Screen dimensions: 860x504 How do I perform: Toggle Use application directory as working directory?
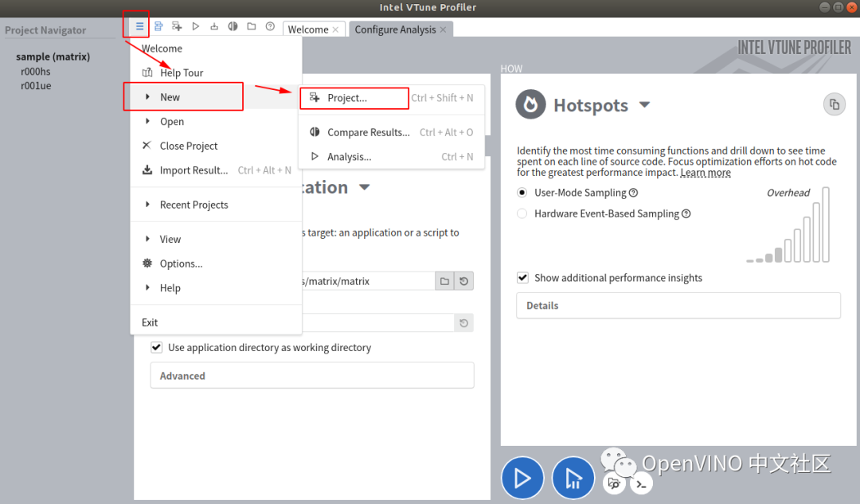pyautogui.click(x=156, y=347)
